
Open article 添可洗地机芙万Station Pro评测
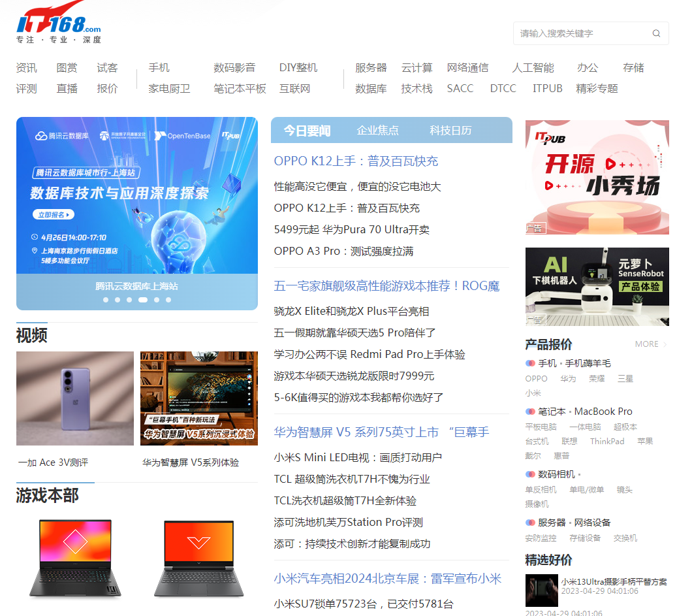(348, 523)
